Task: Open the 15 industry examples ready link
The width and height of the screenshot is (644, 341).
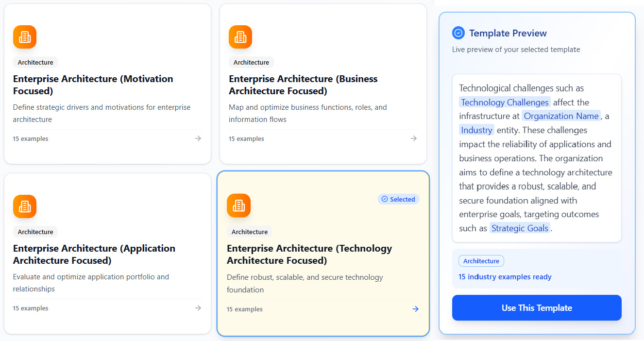Action: click(x=505, y=277)
